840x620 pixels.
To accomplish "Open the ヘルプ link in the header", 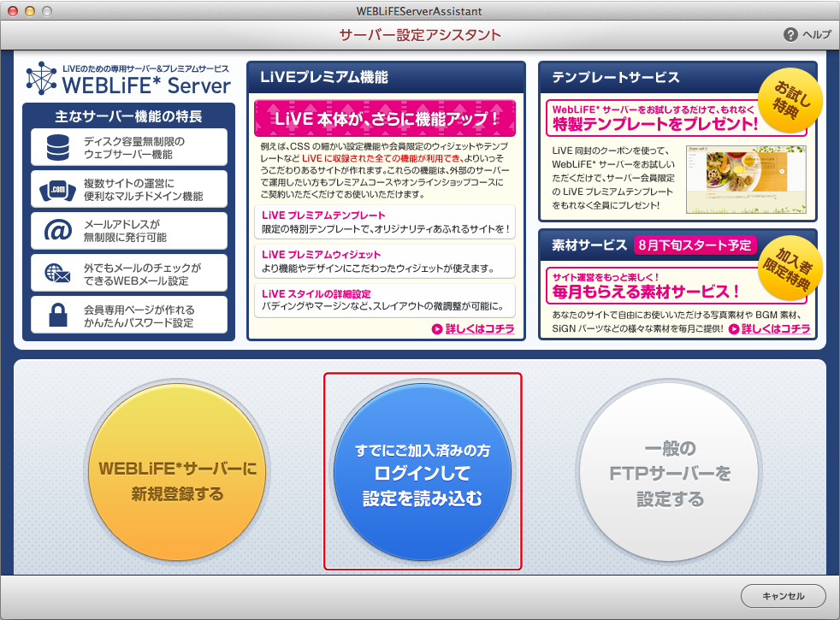I will pyautogui.click(x=816, y=35).
